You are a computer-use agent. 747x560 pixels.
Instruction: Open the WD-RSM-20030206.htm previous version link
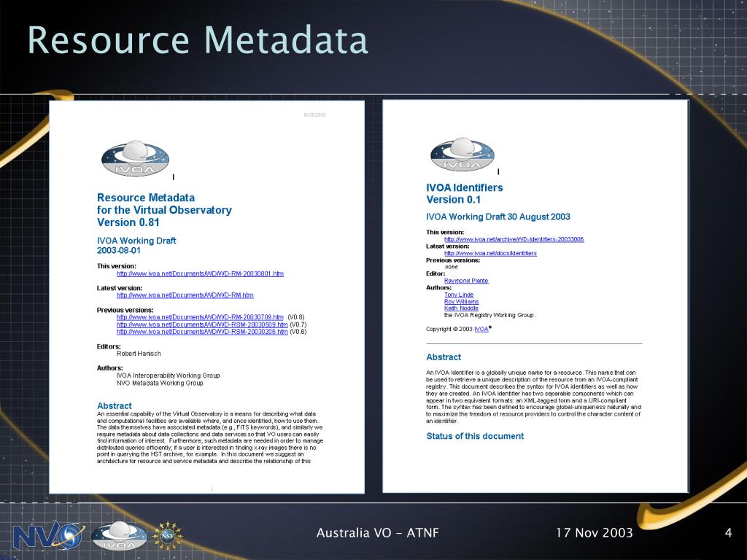[x=202, y=332]
